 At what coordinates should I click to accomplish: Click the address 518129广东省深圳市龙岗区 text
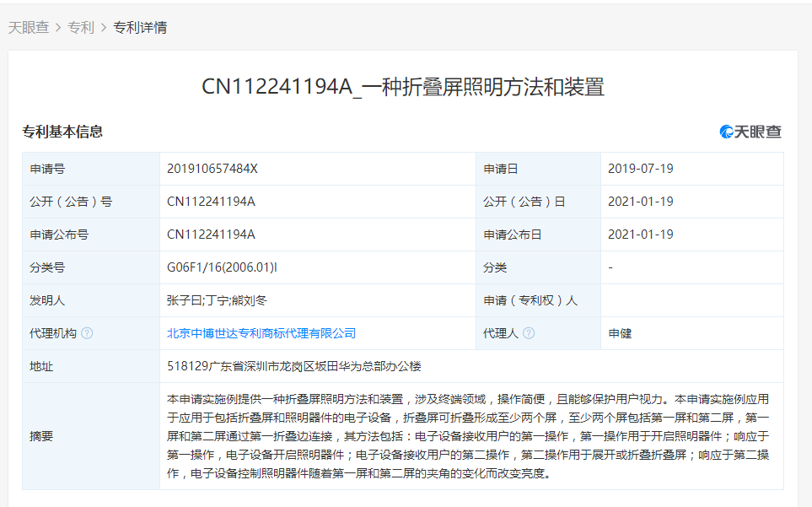click(x=293, y=366)
